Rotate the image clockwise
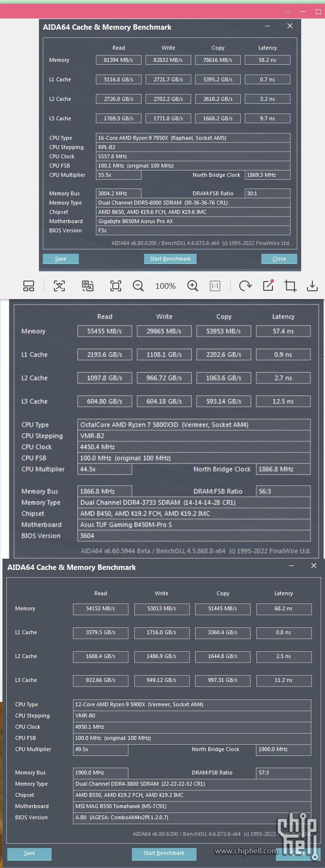The image size is (325, 868). pos(245,286)
